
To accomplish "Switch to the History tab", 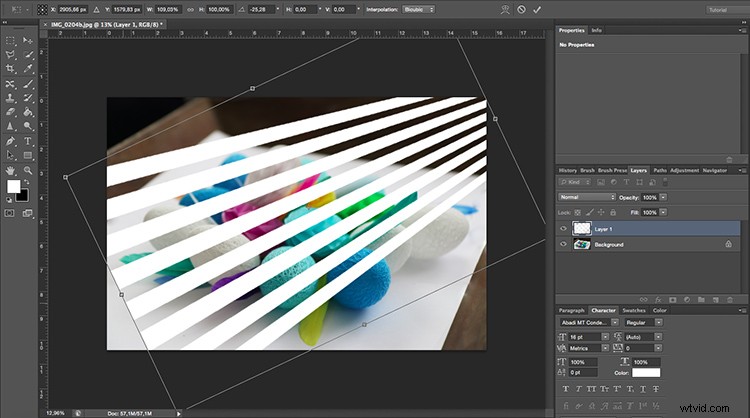I will pos(568,170).
